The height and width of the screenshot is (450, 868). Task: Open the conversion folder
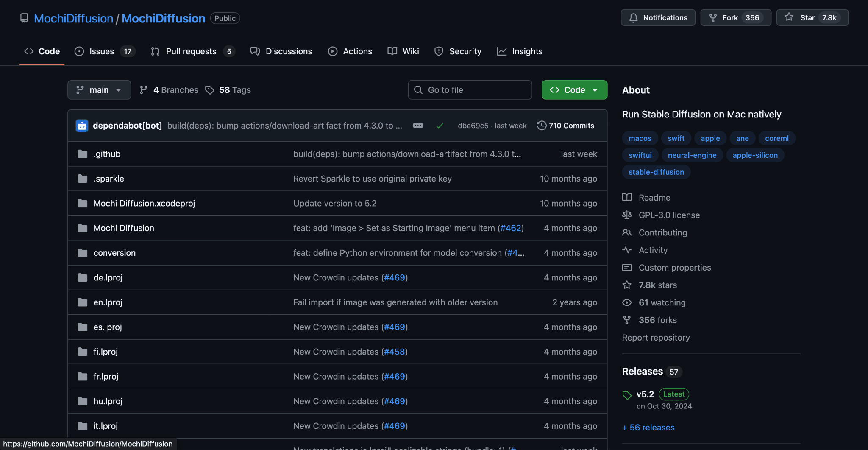tap(114, 253)
